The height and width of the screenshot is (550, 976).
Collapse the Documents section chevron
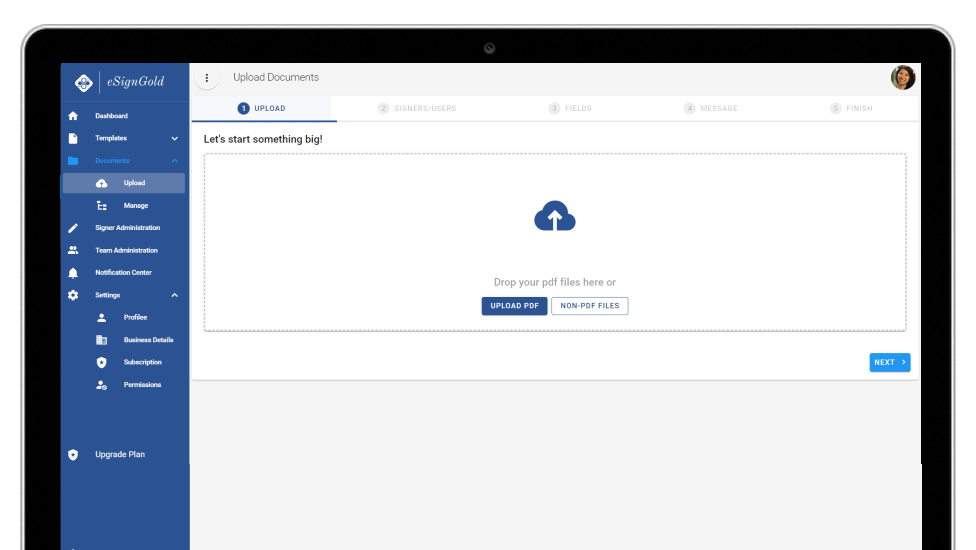pyautogui.click(x=174, y=161)
